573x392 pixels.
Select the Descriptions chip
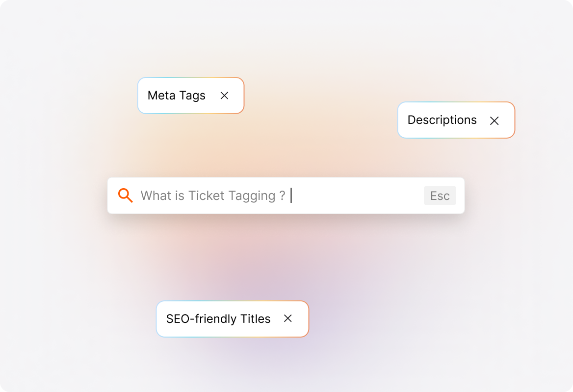(456, 120)
